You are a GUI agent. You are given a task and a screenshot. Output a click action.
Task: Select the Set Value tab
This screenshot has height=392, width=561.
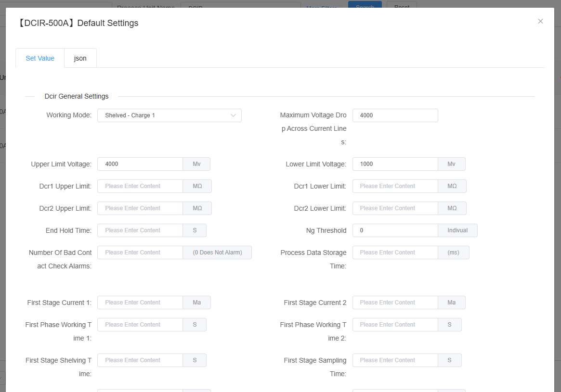pos(40,58)
